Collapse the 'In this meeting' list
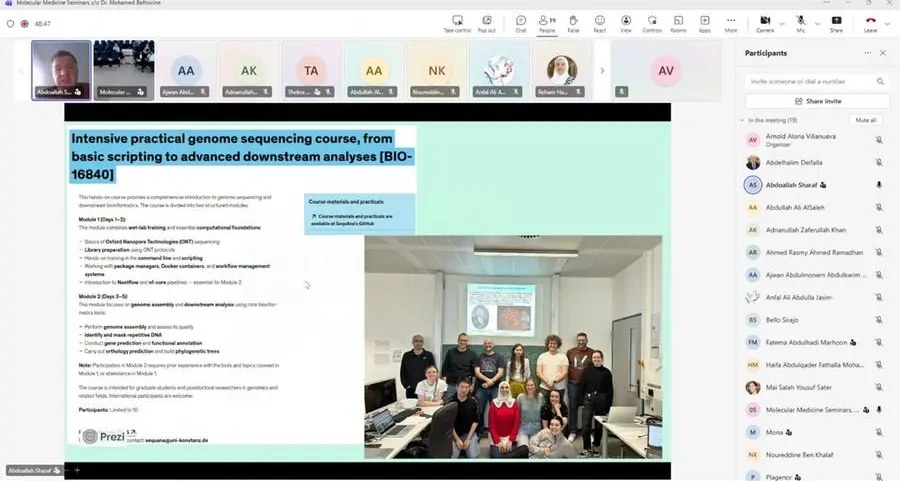The width and height of the screenshot is (900, 481). [742, 120]
